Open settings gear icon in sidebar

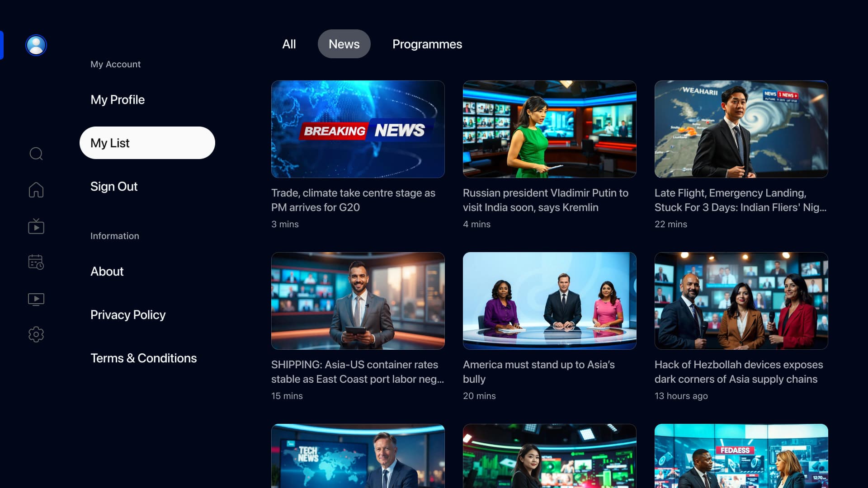pyautogui.click(x=36, y=334)
